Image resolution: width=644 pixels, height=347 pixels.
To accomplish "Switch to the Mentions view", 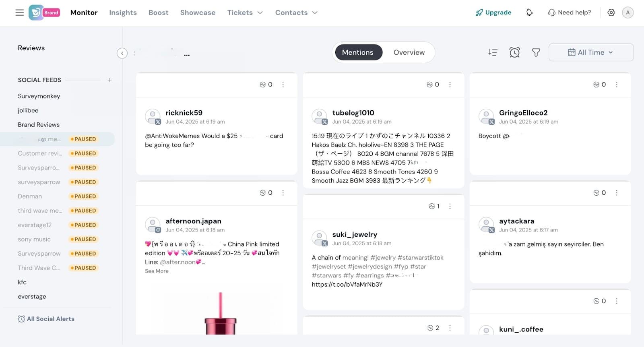I will (358, 52).
